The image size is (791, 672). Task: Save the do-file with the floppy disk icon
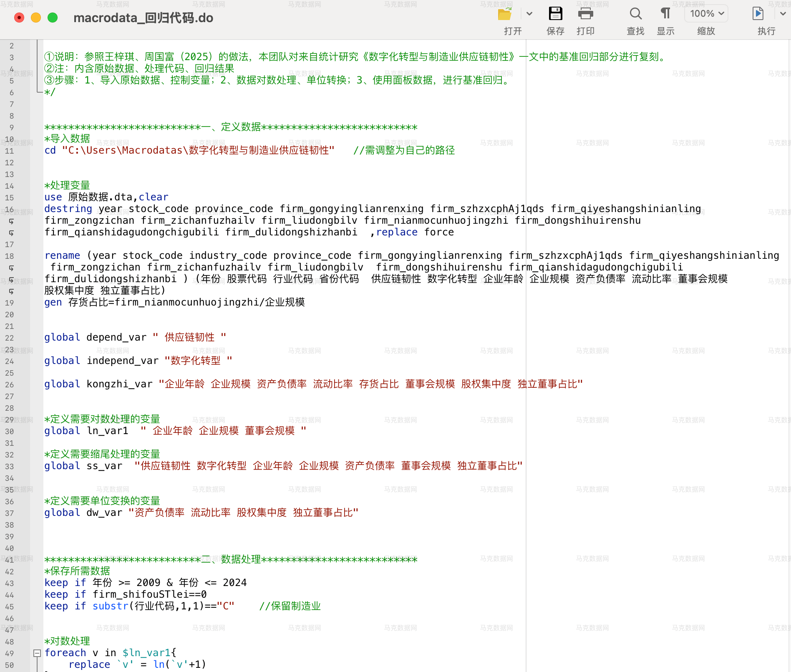pos(555,14)
